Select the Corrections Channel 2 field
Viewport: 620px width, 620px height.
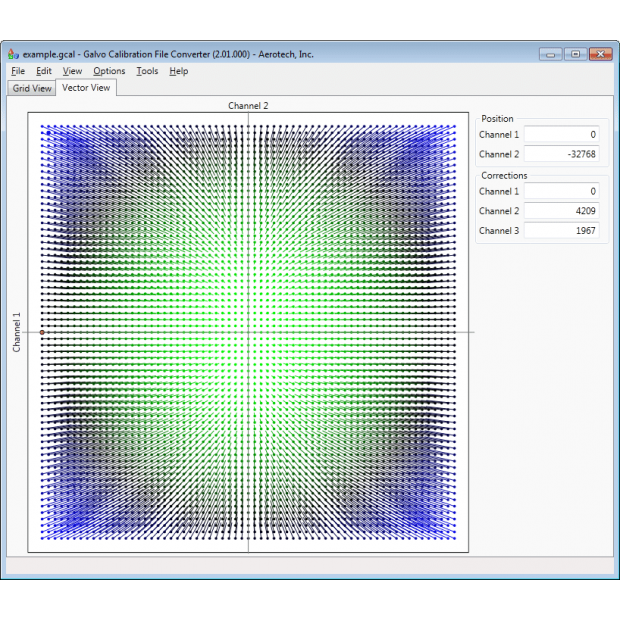[x=561, y=211]
